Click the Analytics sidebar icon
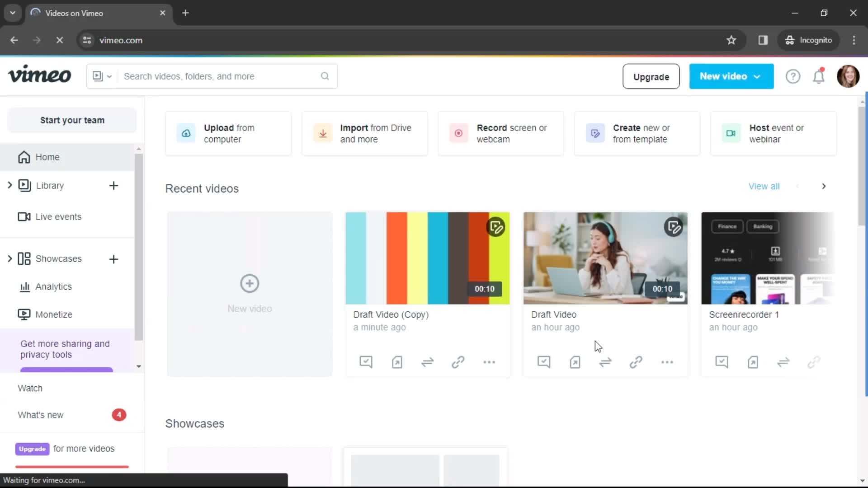The height and width of the screenshot is (488, 868). point(24,286)
